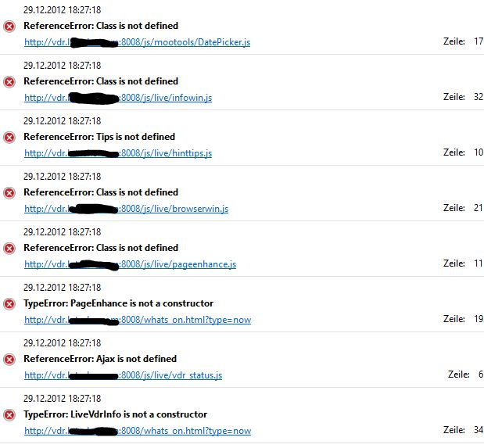Click the error icon beside the DatePicker.js error
This screenshot has width=484, height=448.
9,27
